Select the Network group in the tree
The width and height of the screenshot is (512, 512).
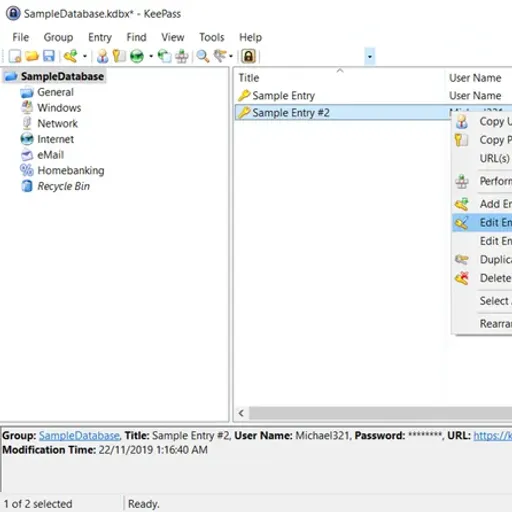tap(57, 123)
